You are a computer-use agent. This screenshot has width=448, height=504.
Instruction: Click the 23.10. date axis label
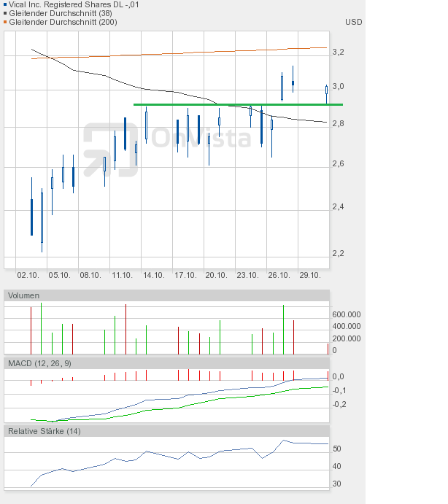[x=247, y=276]
